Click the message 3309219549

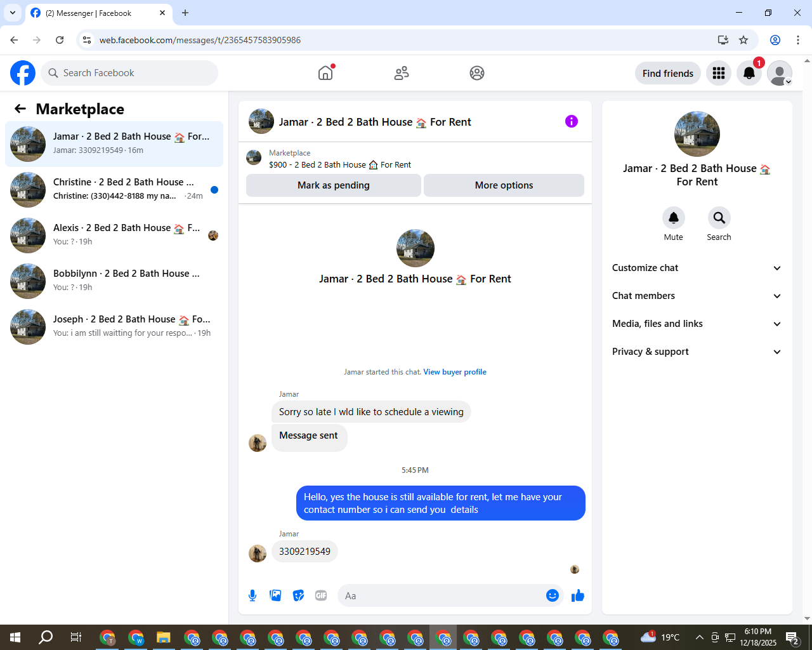pyautogui.click(x=304, y=552)
